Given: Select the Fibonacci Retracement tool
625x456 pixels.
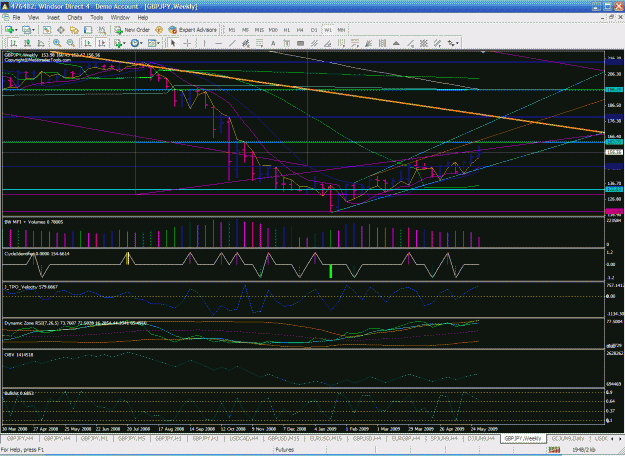Looking at the screenshot, I should [x=259, y=43].
